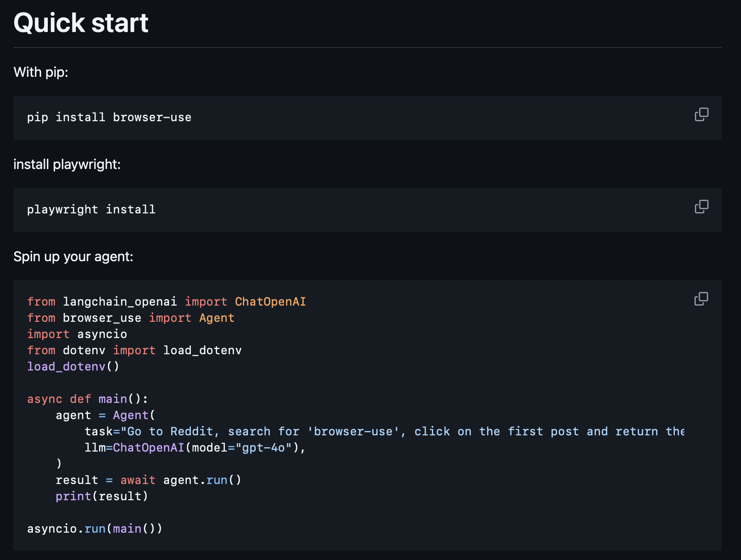
Task: Click the "print(result)" line
Action: point(102,496)
